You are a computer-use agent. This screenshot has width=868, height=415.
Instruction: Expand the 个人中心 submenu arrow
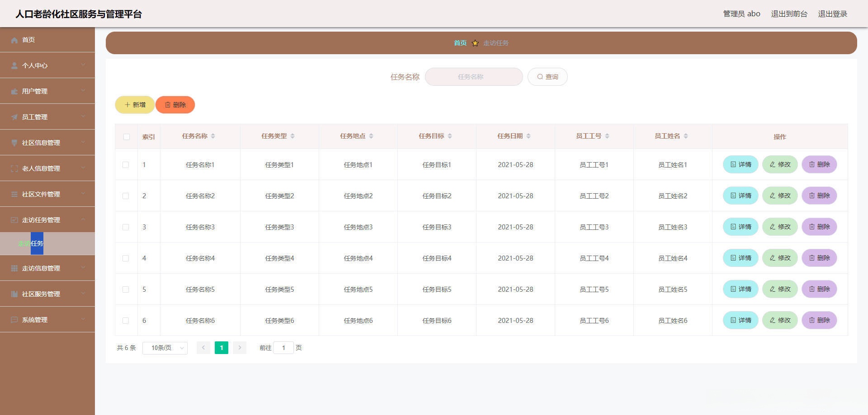(83, 65)
